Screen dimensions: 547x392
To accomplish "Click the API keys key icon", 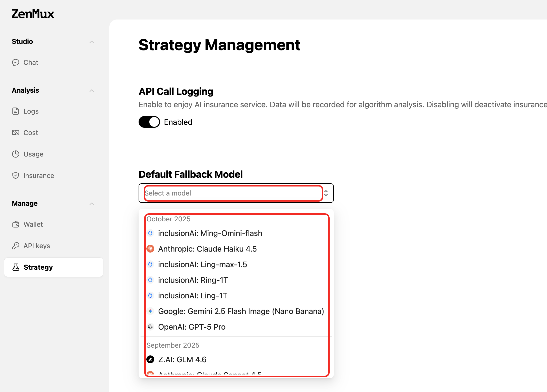I will [16, 245].
